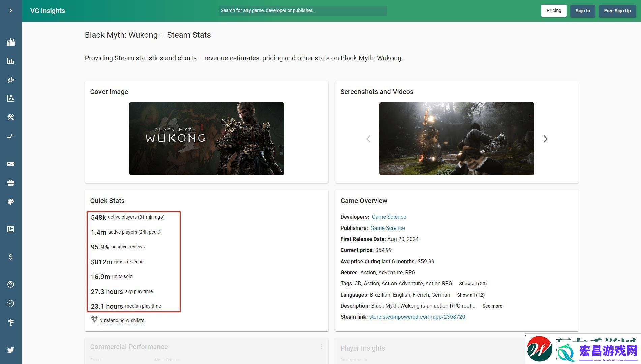Image resolution: width=641 pixels, height=364 pixels.
Task: Open the signpost sidebar icon
Action: (x=11, y=322)
